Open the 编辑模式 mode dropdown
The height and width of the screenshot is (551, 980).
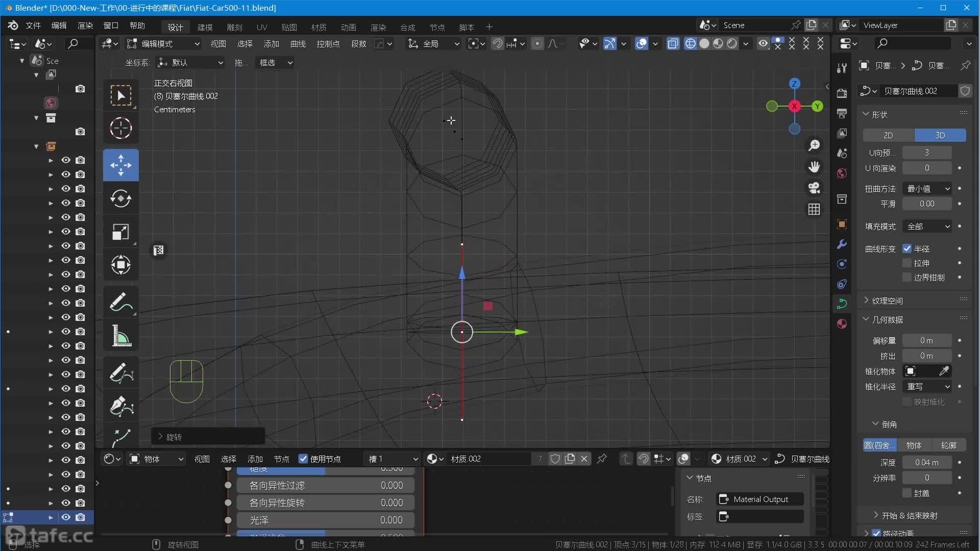163,44
